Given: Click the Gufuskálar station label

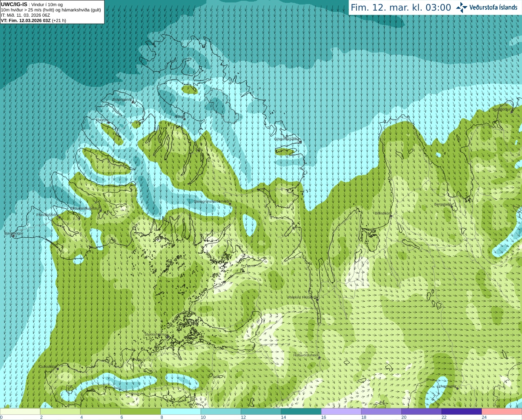Looking at the screenshot, I should tap(47, 366).
